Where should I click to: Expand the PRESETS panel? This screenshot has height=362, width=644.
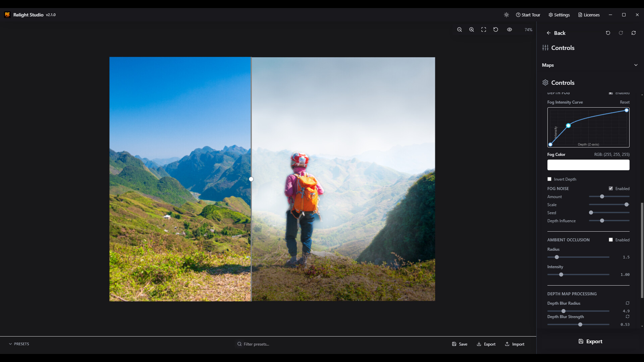click(19, 344)
